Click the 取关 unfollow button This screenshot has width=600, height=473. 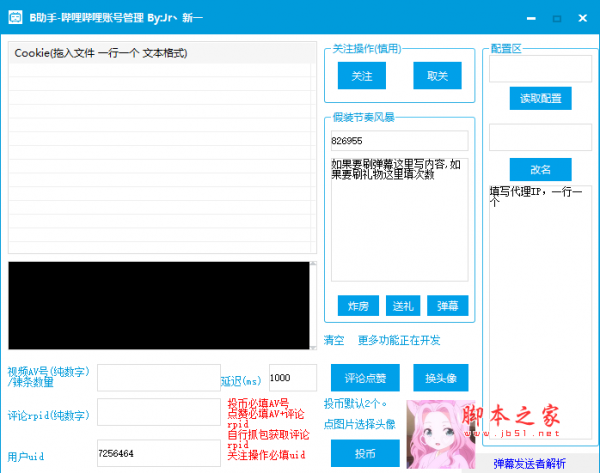point(437,76)
